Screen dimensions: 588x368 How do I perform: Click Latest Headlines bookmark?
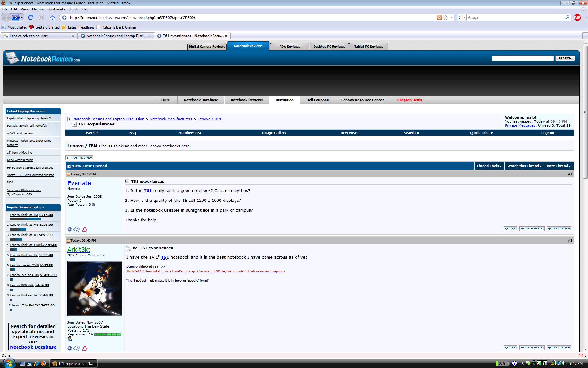pos(78,27)
